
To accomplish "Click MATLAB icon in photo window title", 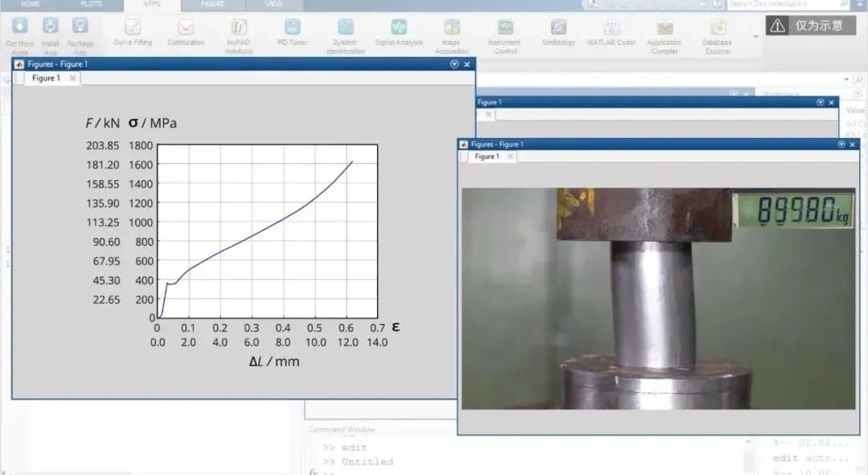I will coord(464,145).
